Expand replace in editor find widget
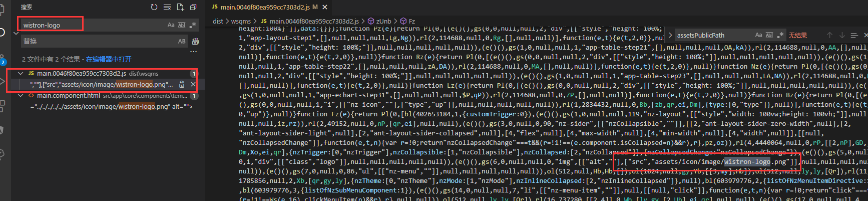The height and width of the screenshot is (201, 868). pyautogui.click(x=670, y=35)
